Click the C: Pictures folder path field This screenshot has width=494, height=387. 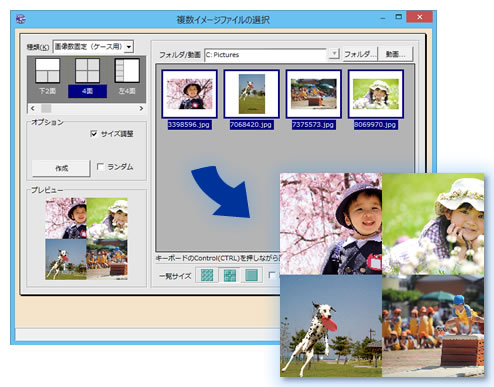pos(266,54)
